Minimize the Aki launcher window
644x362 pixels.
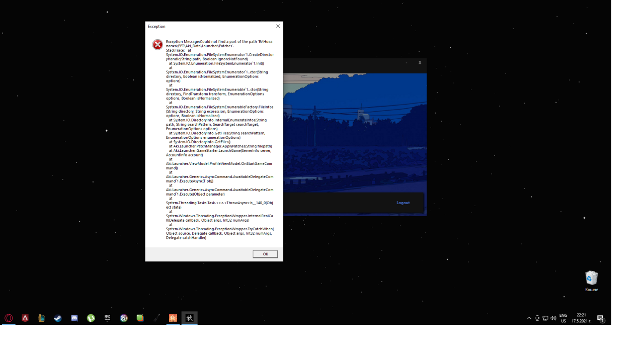[407, 62]
